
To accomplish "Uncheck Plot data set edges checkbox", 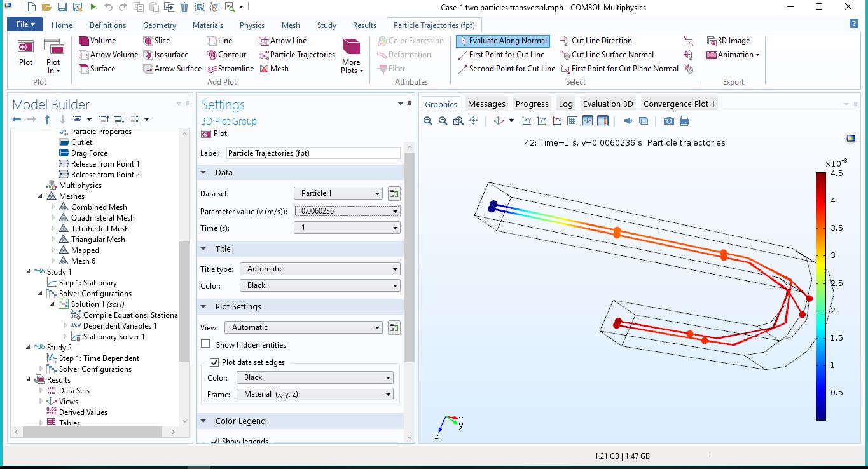I will point(214,362).
